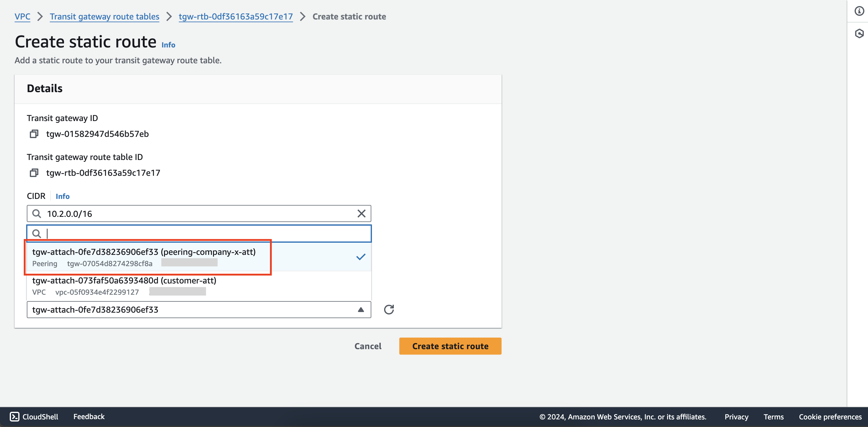Click the search icon in the CIDR field

37,213
